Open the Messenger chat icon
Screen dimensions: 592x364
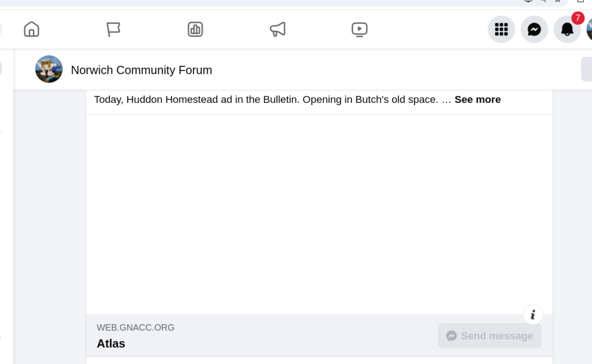[534, 29]
